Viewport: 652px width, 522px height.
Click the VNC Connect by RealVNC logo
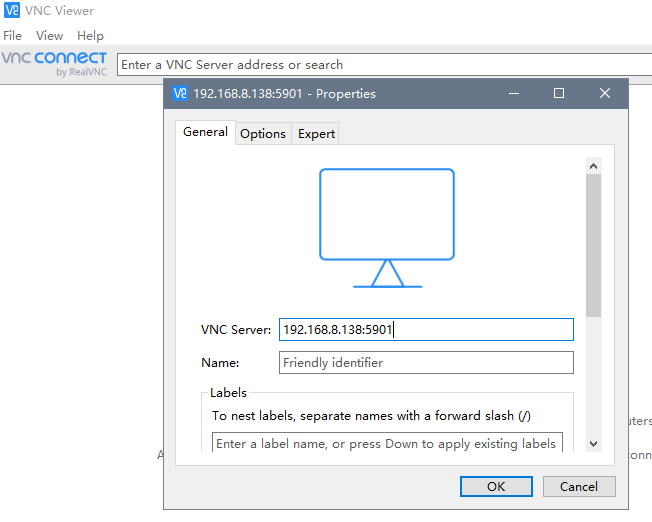pos(54,64)
